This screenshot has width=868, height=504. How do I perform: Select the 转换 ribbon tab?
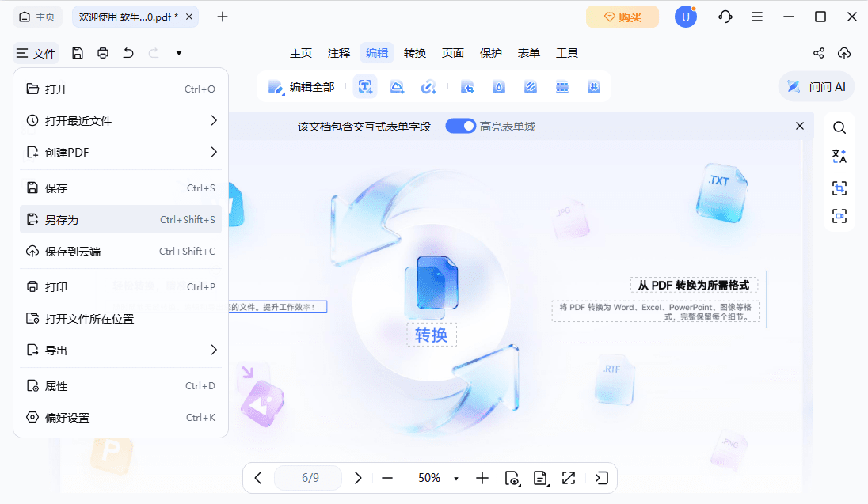(415, 53)
